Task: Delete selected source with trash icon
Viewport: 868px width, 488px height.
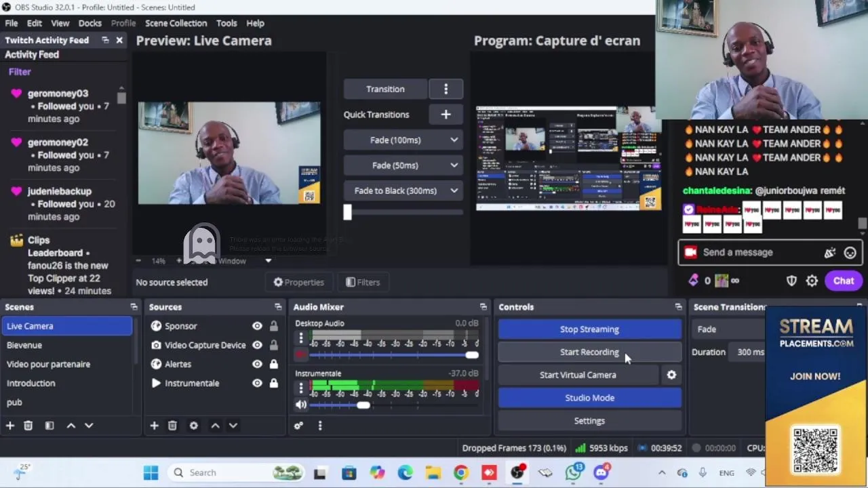Action: (172, 426)
